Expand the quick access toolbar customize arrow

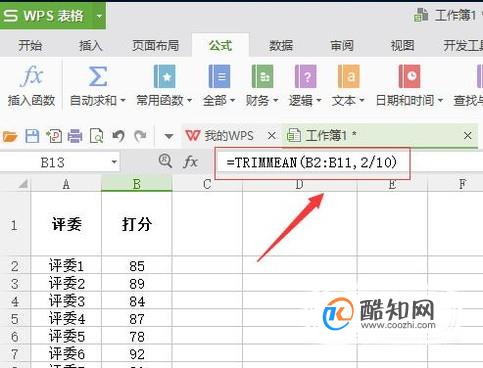tap(169, 136)
